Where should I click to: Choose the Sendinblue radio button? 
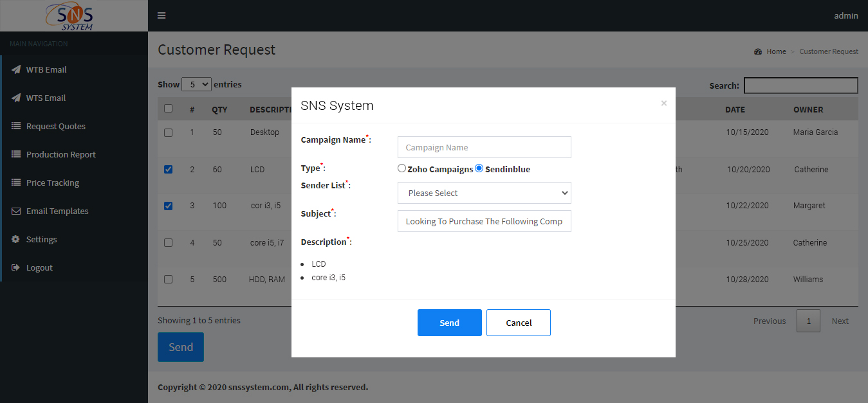(x=479, y=168)
